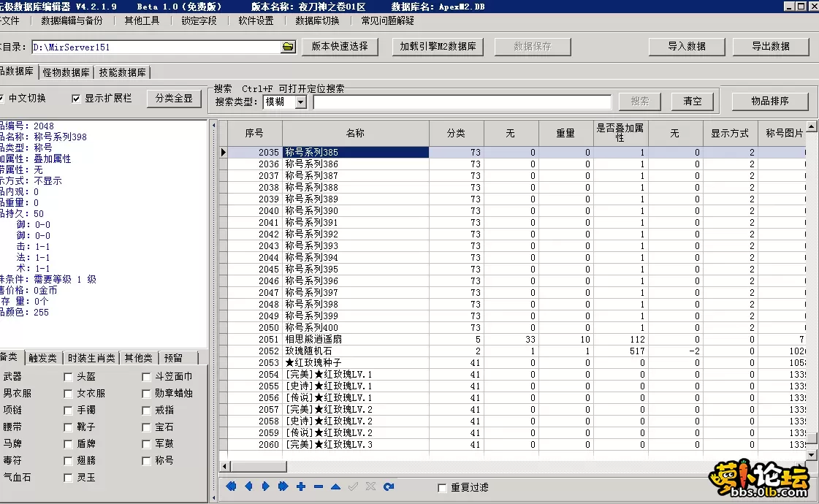Go to previous record arrow

(248, 486)
